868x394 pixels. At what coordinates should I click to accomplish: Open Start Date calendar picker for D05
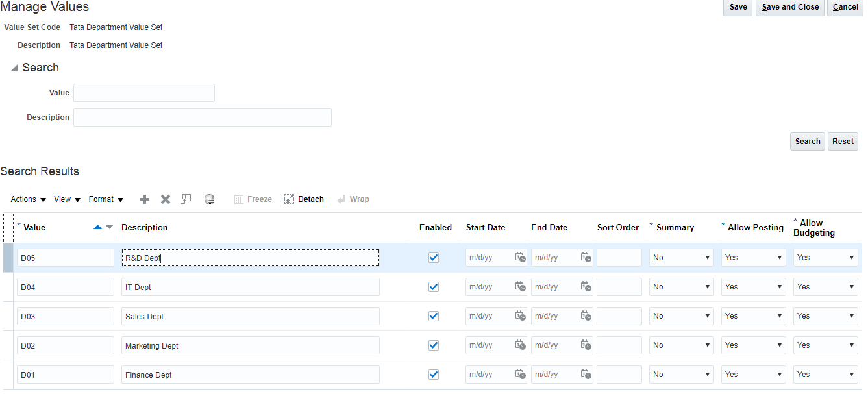(520, 258)
